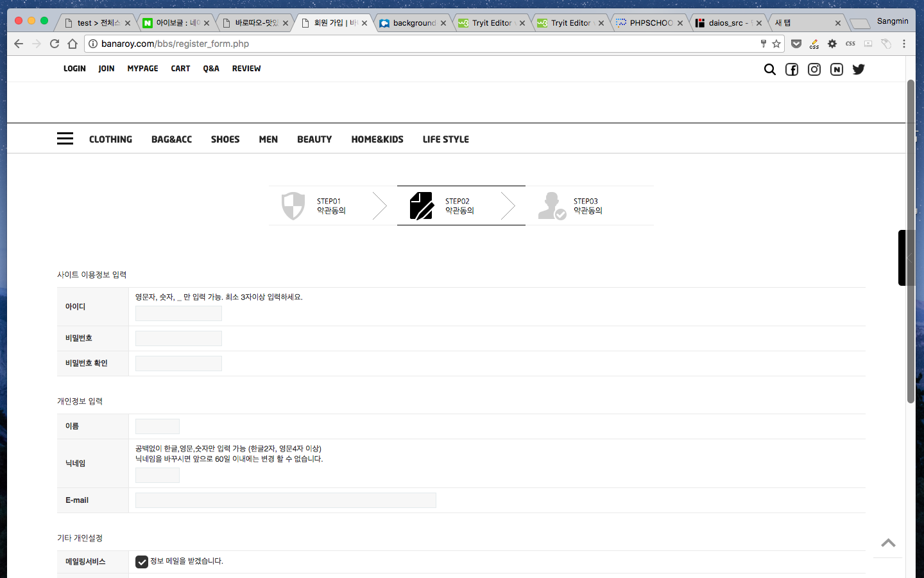
Task: Go back to the previous page
Action: coord(19,44)
